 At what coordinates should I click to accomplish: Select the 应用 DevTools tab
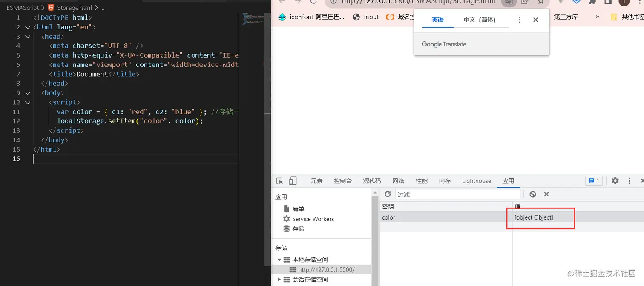508,181
